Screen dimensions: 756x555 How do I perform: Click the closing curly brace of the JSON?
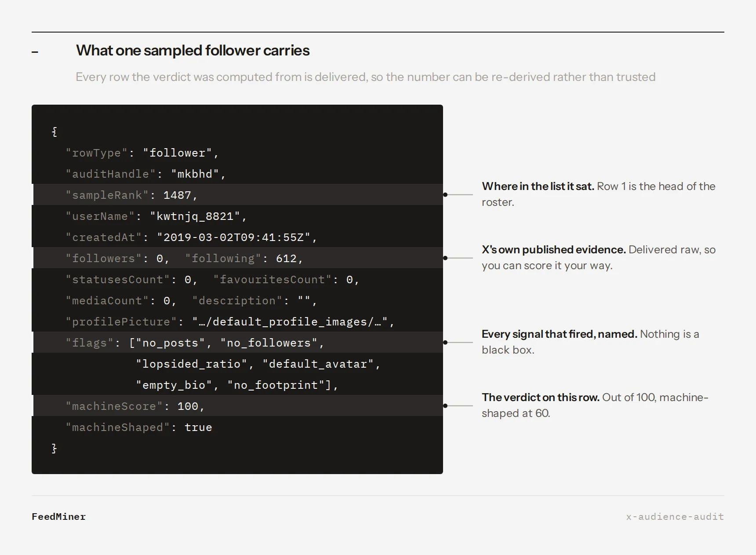tap(55, 448)
